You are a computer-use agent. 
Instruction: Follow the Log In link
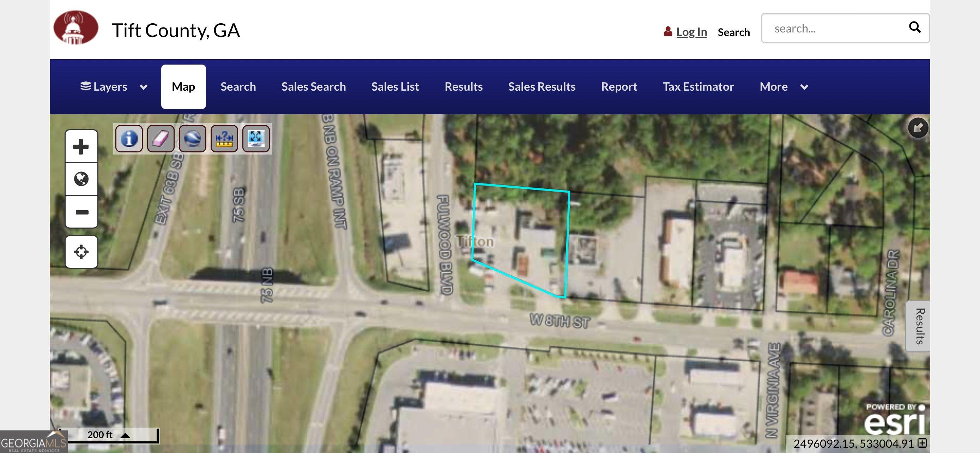691,32
